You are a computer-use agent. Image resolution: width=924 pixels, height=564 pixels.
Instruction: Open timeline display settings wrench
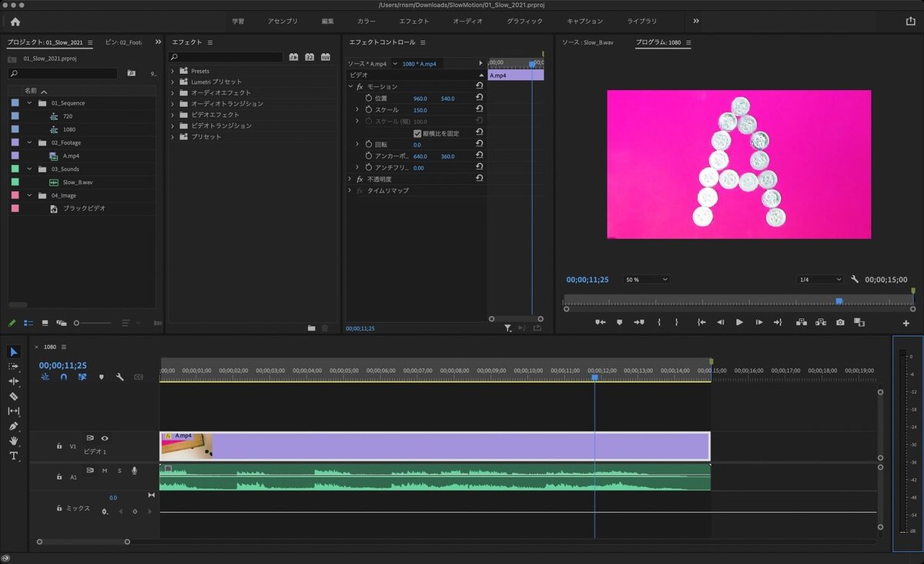click(120, 378)
